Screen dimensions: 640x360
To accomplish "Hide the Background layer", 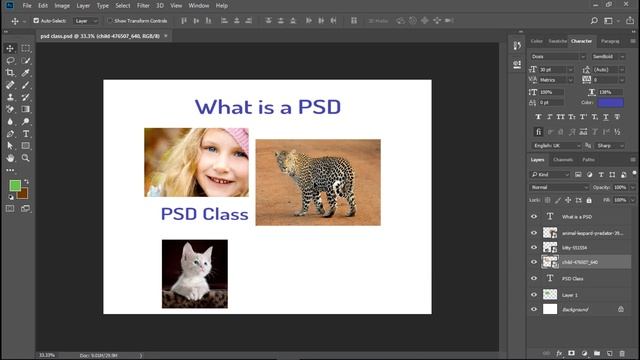I will [x=534, y=309].
